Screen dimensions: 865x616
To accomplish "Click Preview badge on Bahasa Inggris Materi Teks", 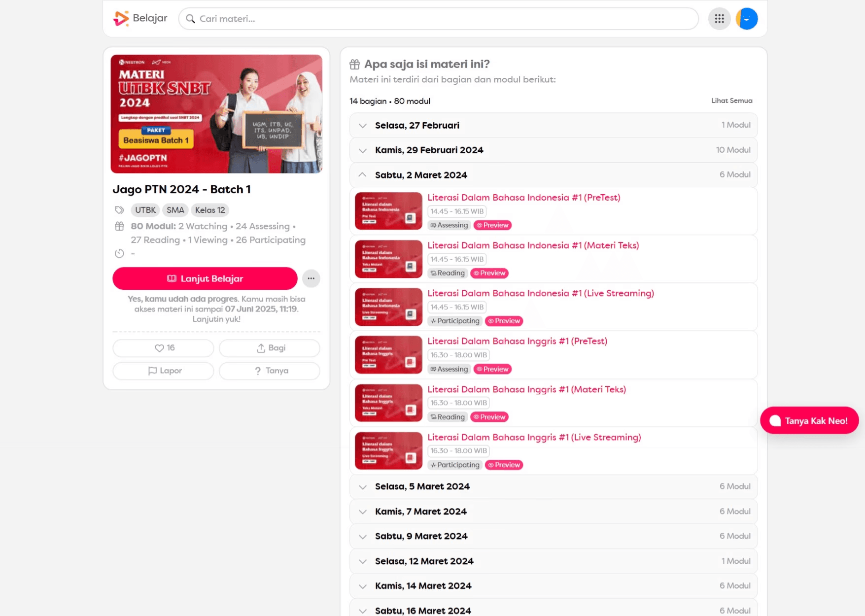I will [x=489, y=417].
